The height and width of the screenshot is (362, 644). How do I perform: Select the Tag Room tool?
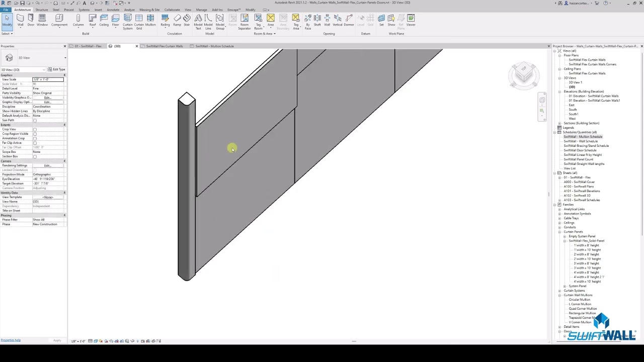[x=258, y=22]
